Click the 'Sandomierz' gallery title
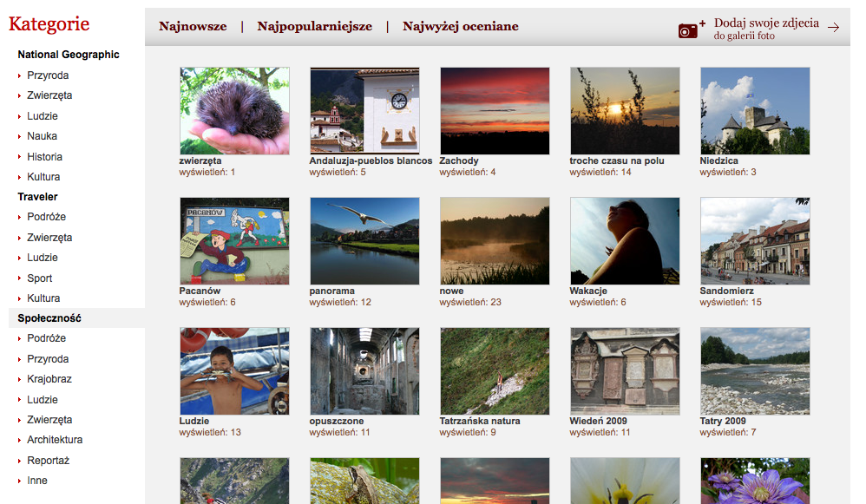Viewport: 866px width, 504px height. [725, 291]
